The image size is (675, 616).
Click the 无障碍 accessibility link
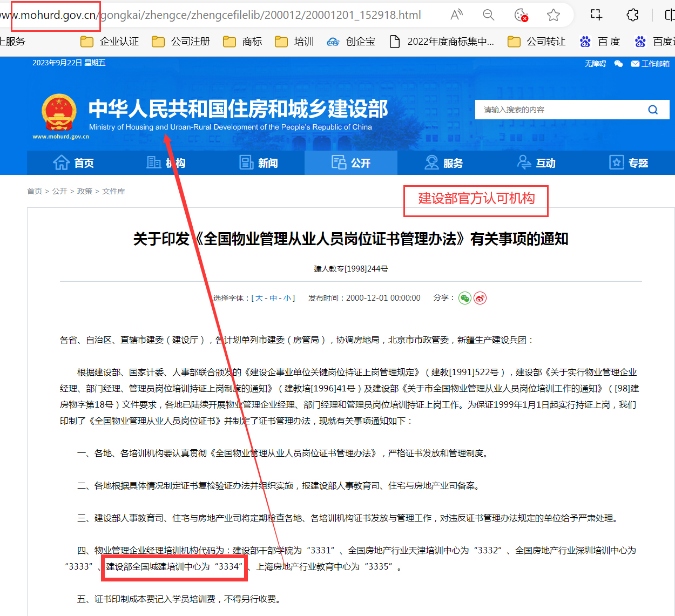tap(595, 64)
